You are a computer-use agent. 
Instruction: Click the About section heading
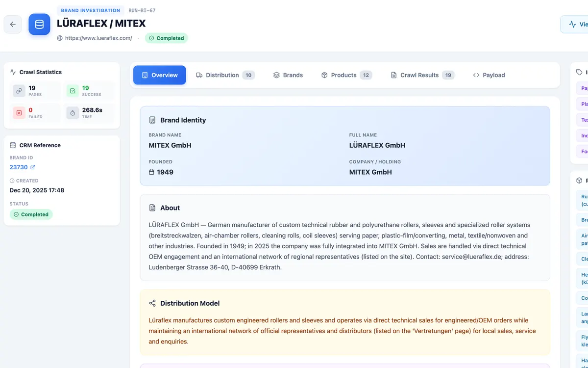pyautogui.click(x=170, y=208)
